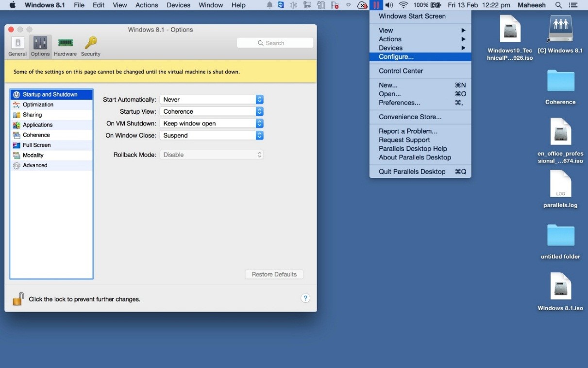Click the disabled Rollback Mode dropdown

[211, 155]
